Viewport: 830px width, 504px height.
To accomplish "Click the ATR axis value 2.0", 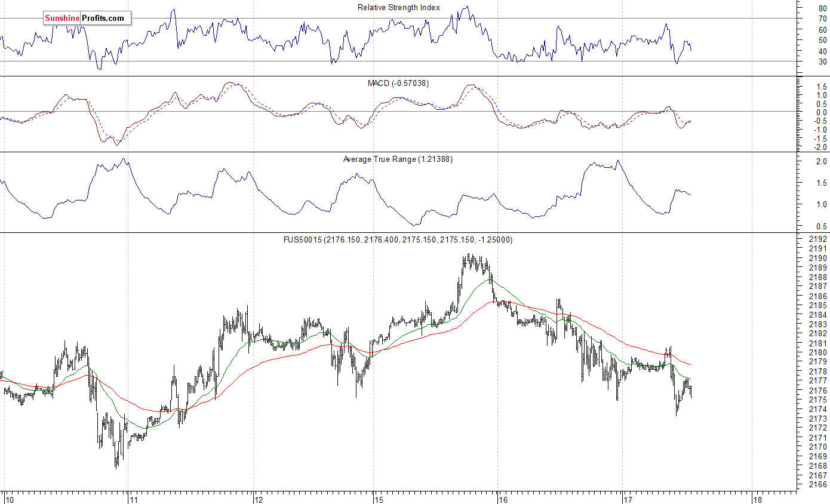I will tap(821, 162).
